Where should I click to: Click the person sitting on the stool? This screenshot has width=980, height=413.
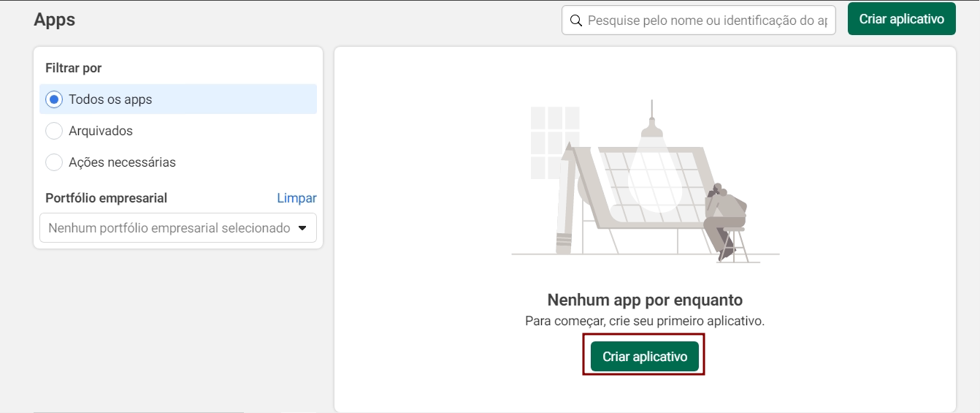pos(724,221)
